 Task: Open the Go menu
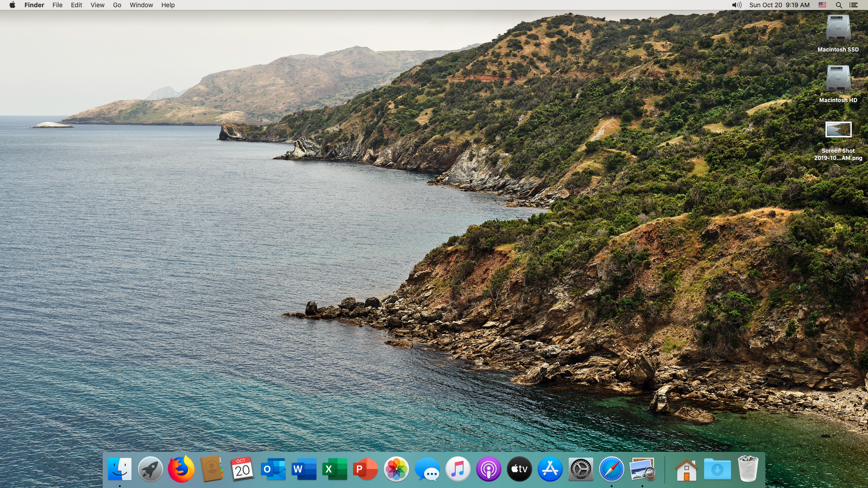[x=117, y=5]
